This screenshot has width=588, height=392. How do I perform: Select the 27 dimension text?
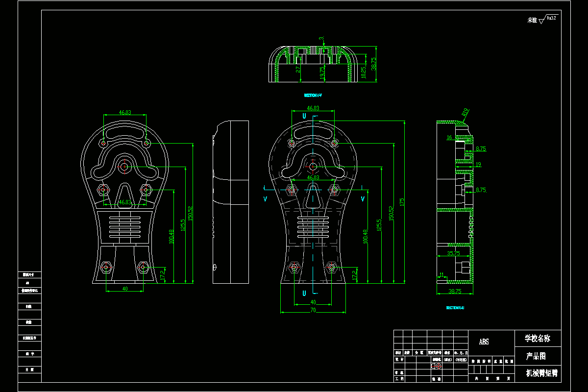tap(298, 70)
